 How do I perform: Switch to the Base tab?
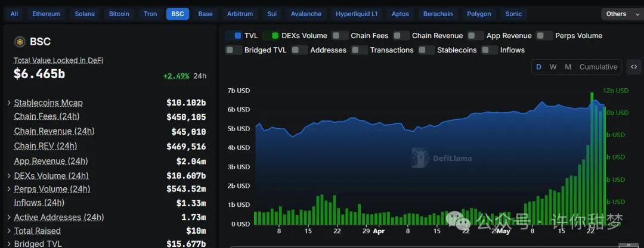click(x=205, y=14)
